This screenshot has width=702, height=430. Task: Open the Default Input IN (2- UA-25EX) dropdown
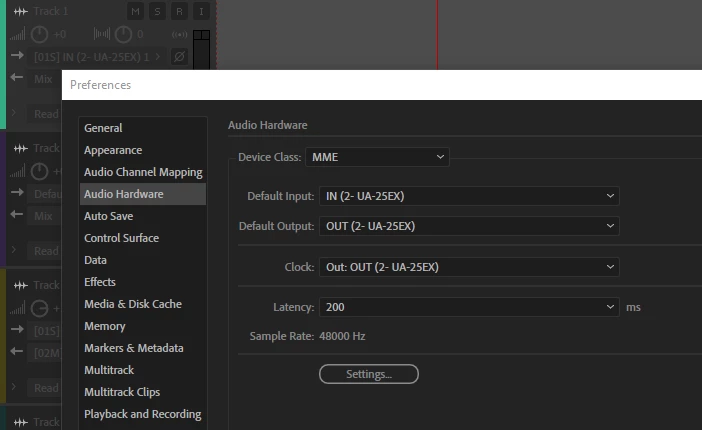[469, 196]
